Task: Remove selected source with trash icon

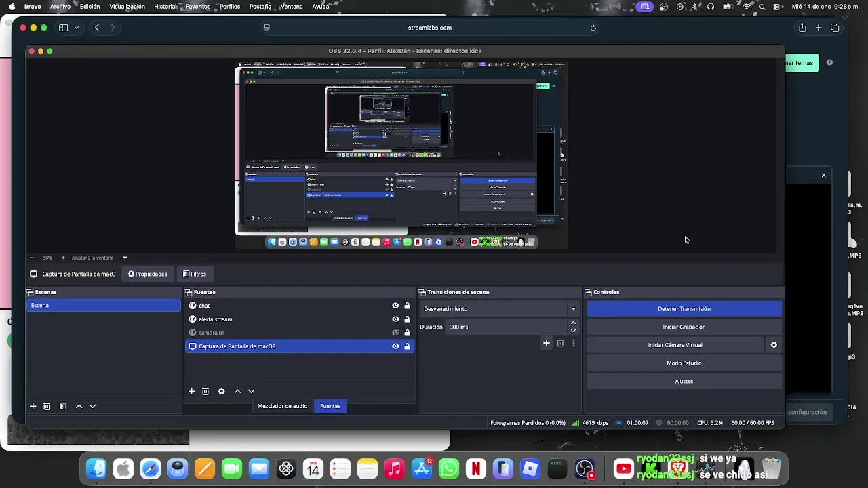Action: pyautogui.click(x=205, y=391)
